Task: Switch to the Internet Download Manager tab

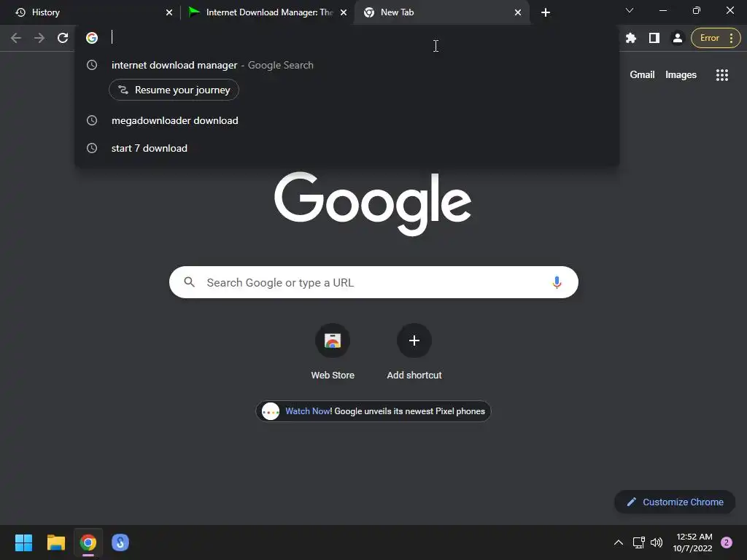Action: tap(267, 12)
